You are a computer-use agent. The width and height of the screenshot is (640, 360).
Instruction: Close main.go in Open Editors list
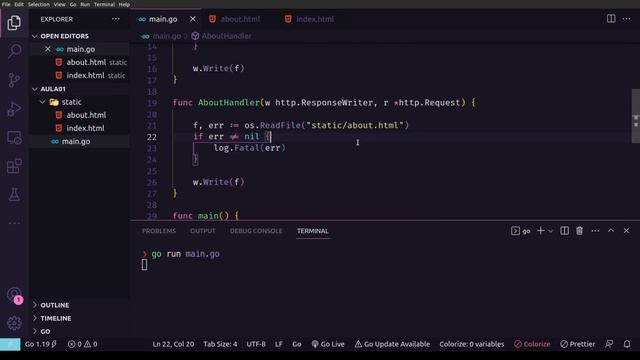click(48, 49)
